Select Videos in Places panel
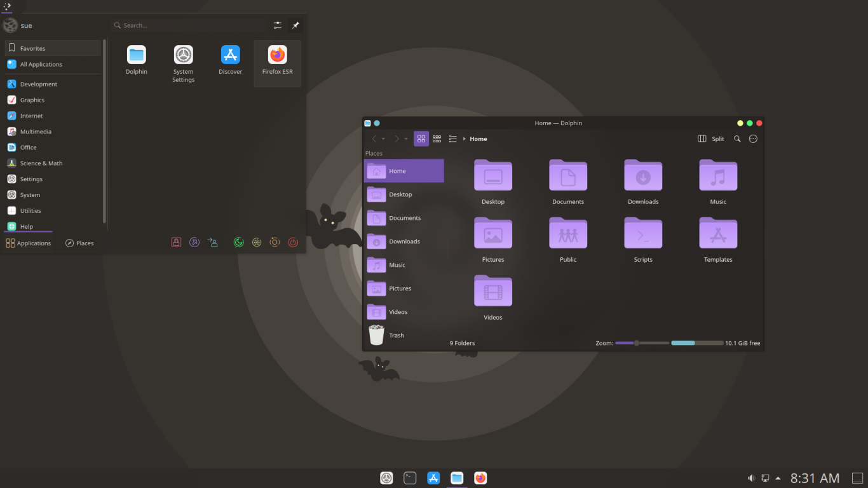This screenshot has height=488, width=868. point(403,312)
